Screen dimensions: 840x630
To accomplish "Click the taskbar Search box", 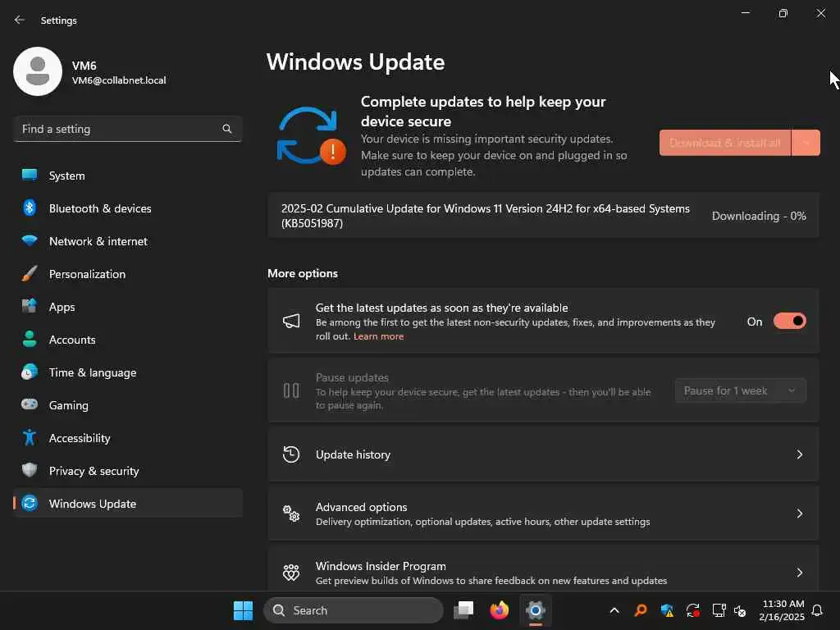I will pos(353,610).
